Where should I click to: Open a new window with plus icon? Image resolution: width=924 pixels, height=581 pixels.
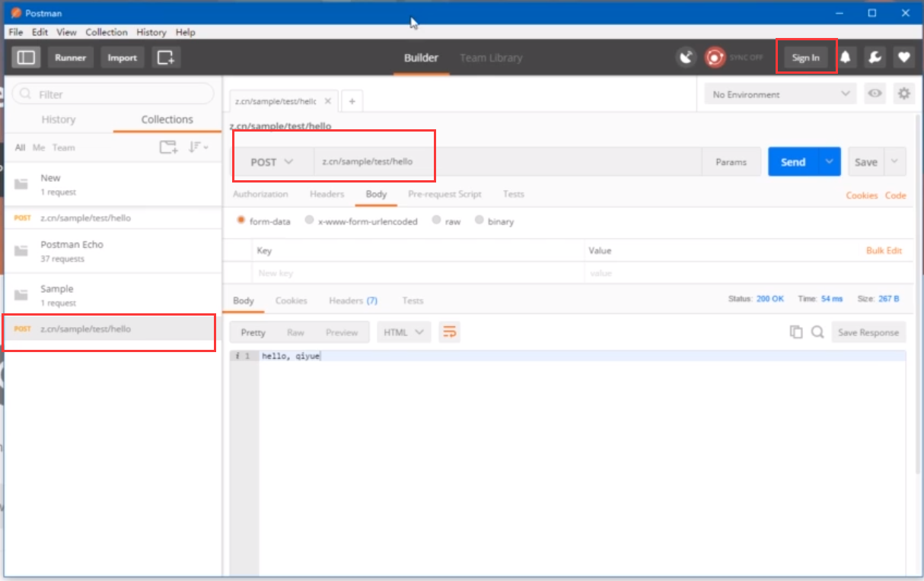pyautogui.click(x=166, y=57)
